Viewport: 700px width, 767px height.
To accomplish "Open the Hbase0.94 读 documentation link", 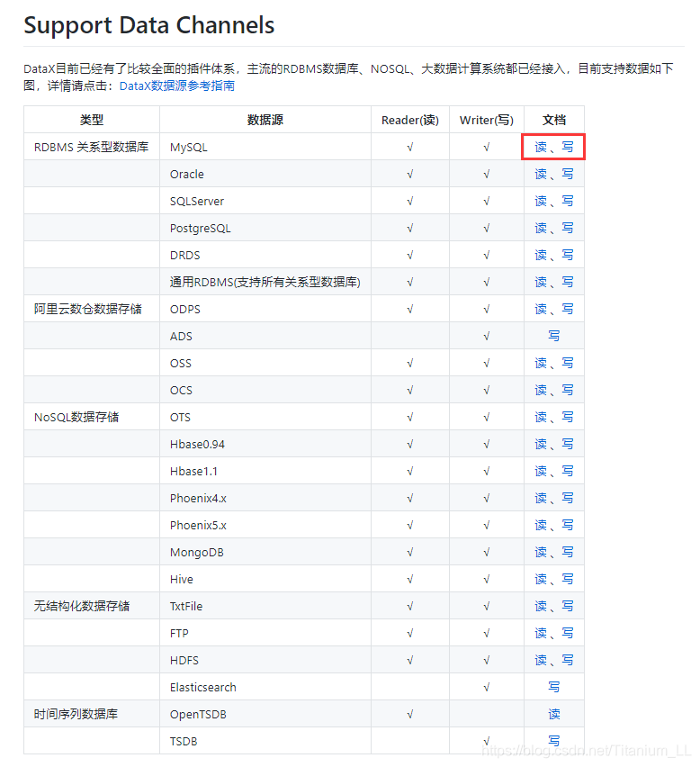I will 541,444.
